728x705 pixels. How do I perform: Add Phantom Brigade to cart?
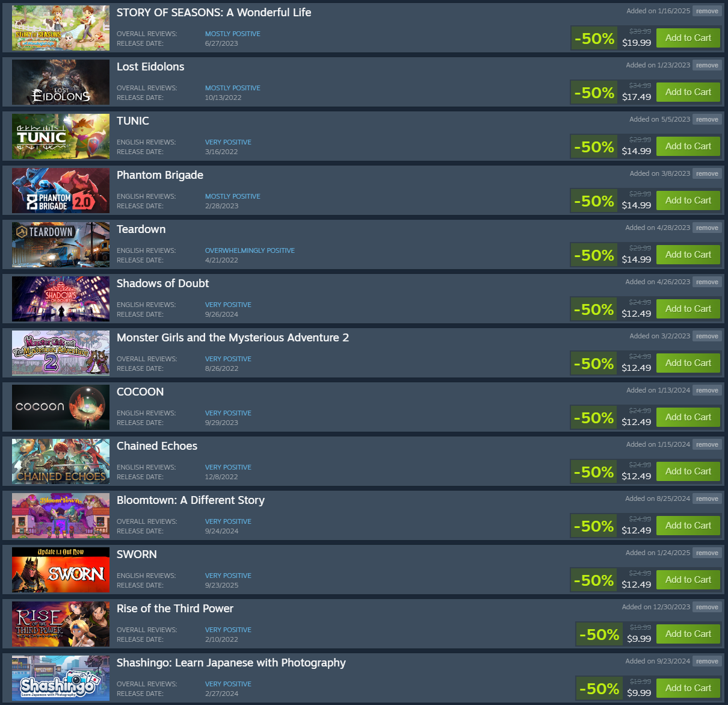click(x=688, y=200)
